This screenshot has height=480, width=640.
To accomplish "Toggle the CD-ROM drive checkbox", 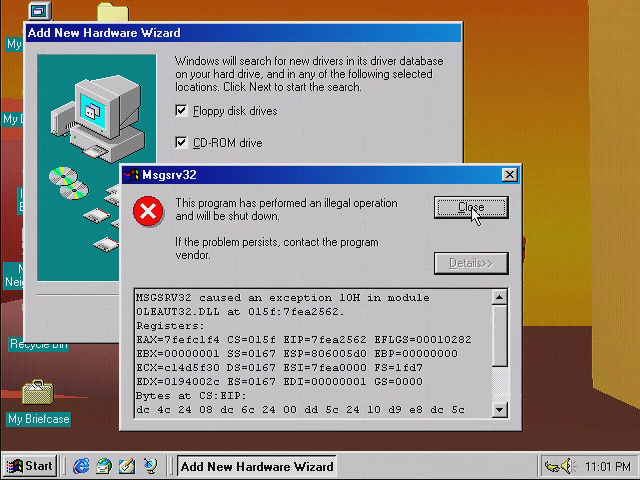I will point(181,142).
